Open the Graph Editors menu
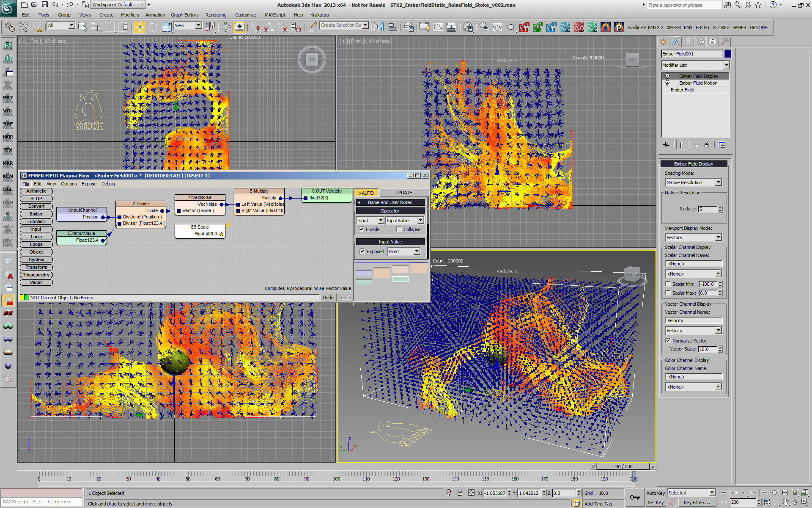The width and height of the screenshot is (812, 508). 184,15
